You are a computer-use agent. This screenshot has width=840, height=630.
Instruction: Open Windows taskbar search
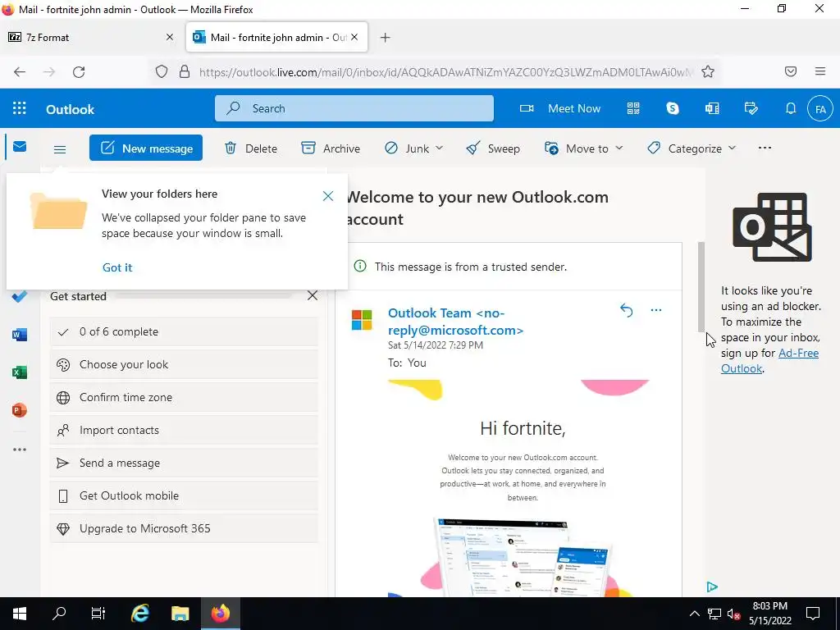point(59,614)
